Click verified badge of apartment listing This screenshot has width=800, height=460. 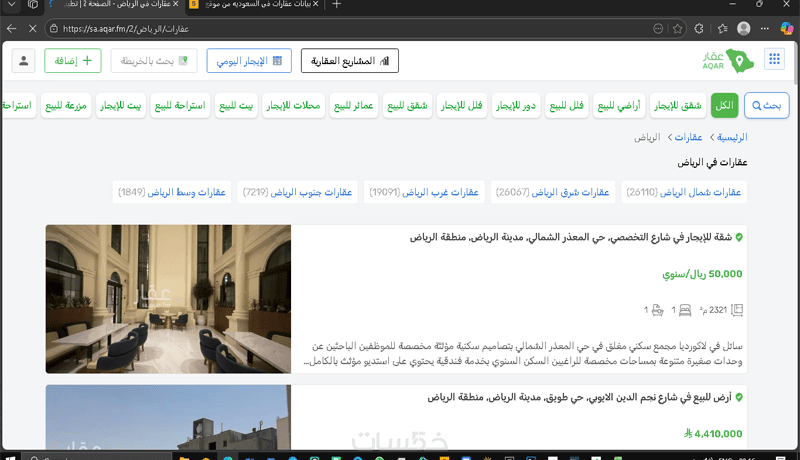click(x=739, y=237)
